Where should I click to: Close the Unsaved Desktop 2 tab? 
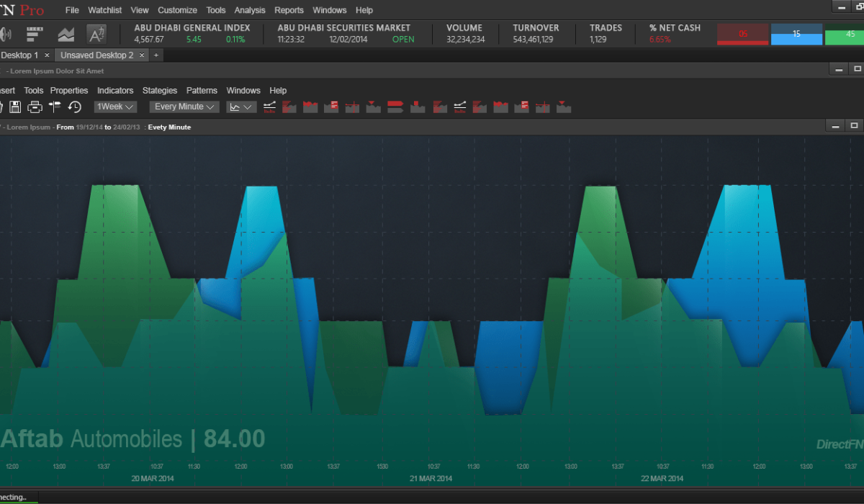(x=142, y=55)
